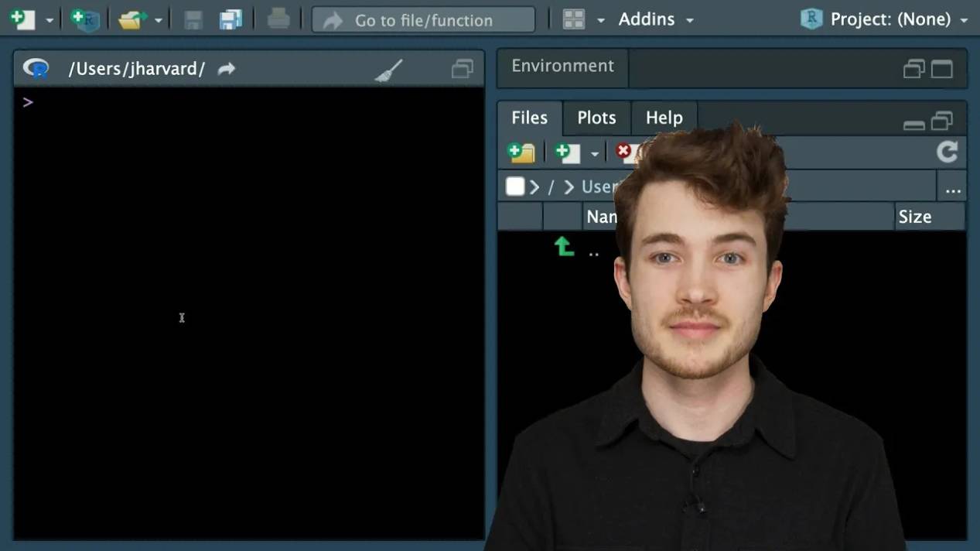
Task: Click the Save document icon
Action: pyautogui.click(x=193, y=19)
